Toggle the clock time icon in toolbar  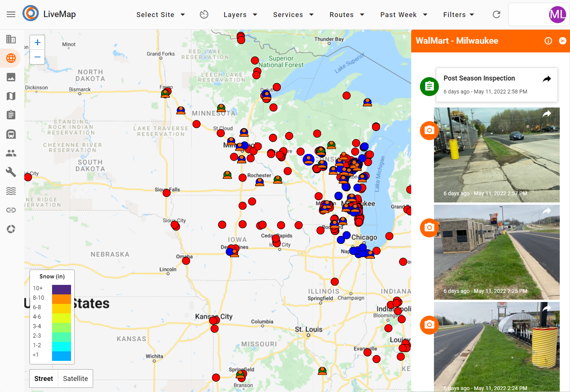pyautogui.click(x=204, y=14)
